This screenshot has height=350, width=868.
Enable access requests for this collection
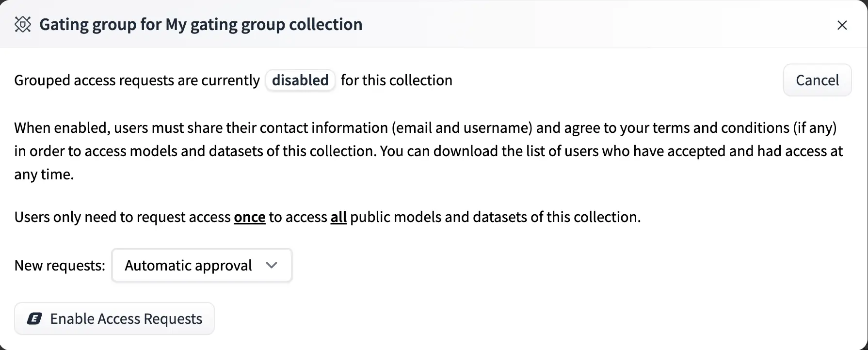[114, 318]
